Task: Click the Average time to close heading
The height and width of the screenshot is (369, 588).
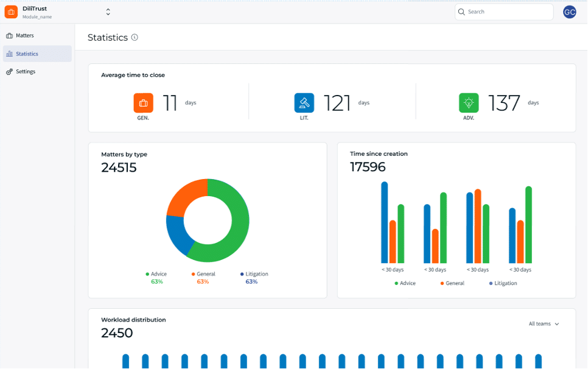Action: (133, 75)
